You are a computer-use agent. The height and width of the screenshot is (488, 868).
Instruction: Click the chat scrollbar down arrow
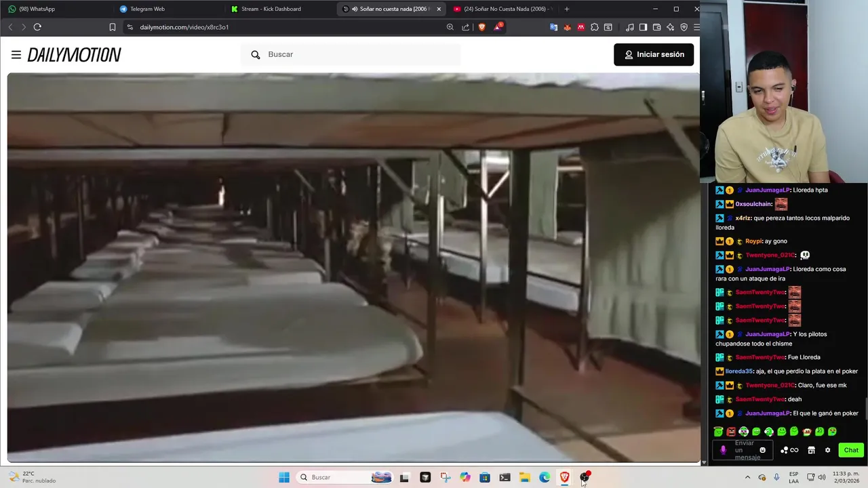703,462
